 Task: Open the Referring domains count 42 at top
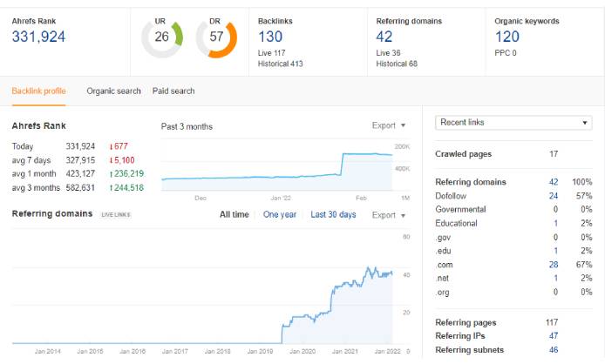[384, 37]
